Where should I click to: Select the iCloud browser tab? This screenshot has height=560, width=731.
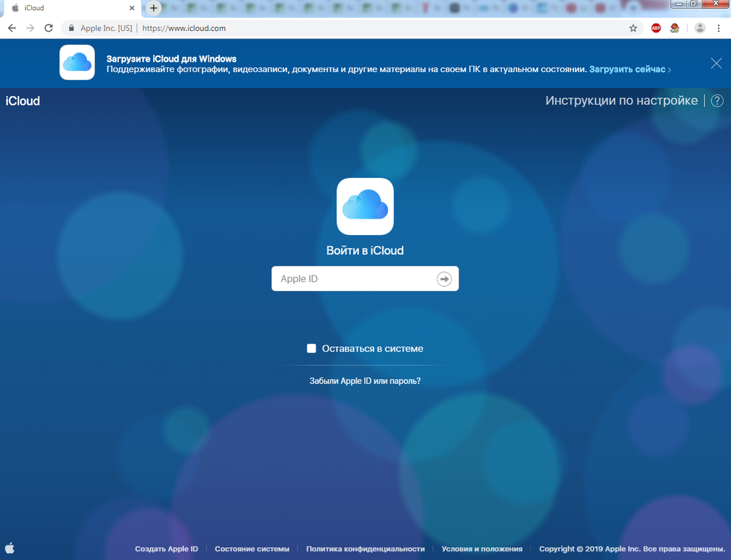coord(70,9)
